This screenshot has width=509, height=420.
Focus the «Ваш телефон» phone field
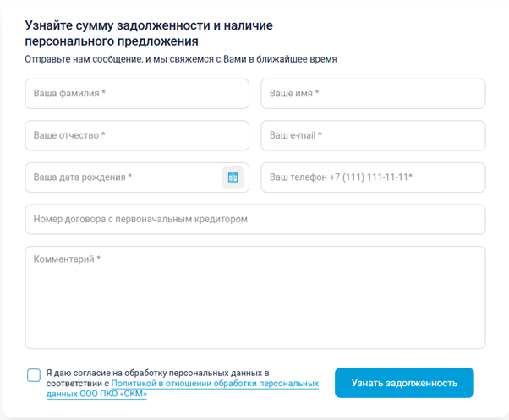click(373, 177)
